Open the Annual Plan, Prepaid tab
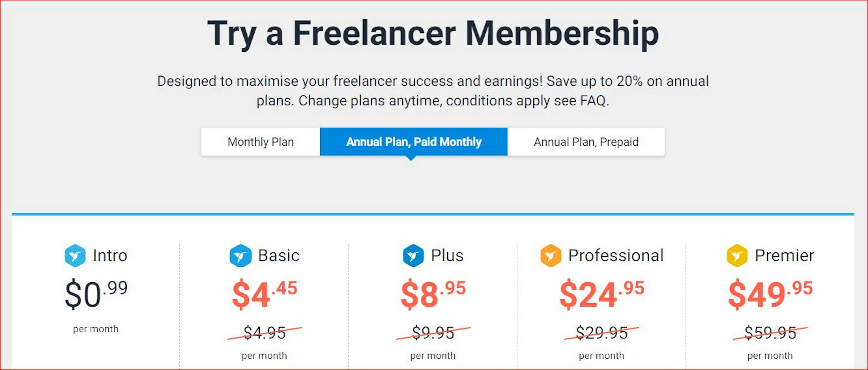The image size is (868, 370). pyautogui.click(x=586, y=141)
